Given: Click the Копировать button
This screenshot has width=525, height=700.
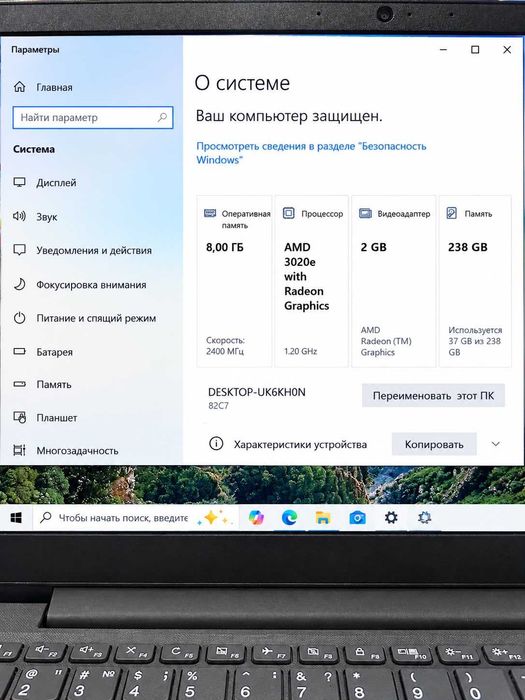Looking at the screenshot, I should click(434, 444).
